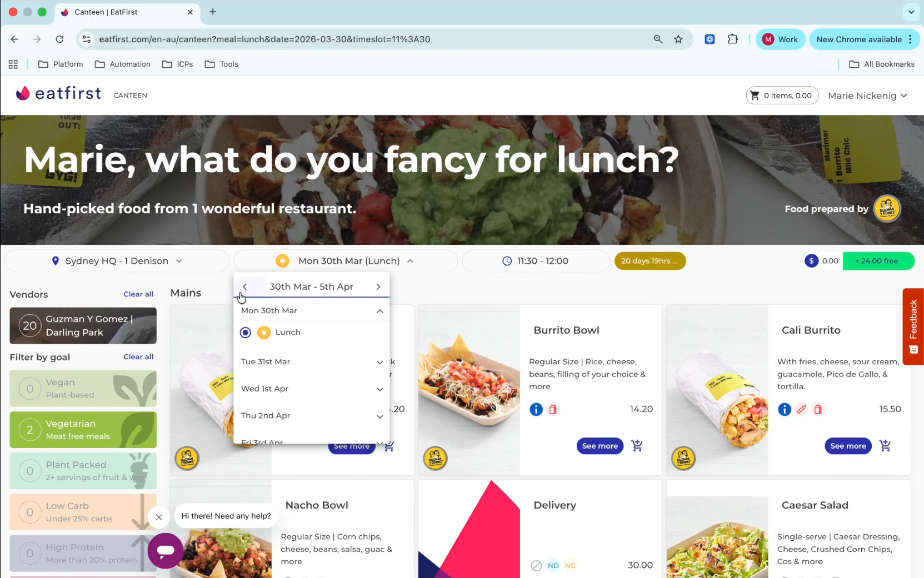Open Burrito Bowl info icon
924x578 pixels.
coord(536,409)
